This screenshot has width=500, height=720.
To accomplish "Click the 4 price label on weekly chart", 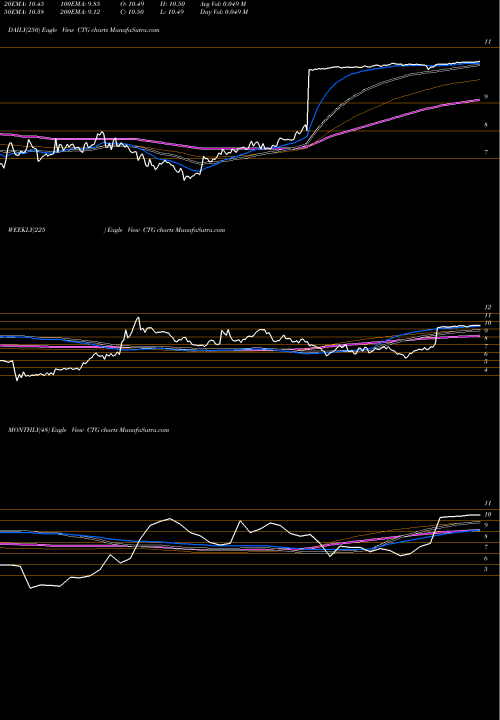I will [486, 370].
